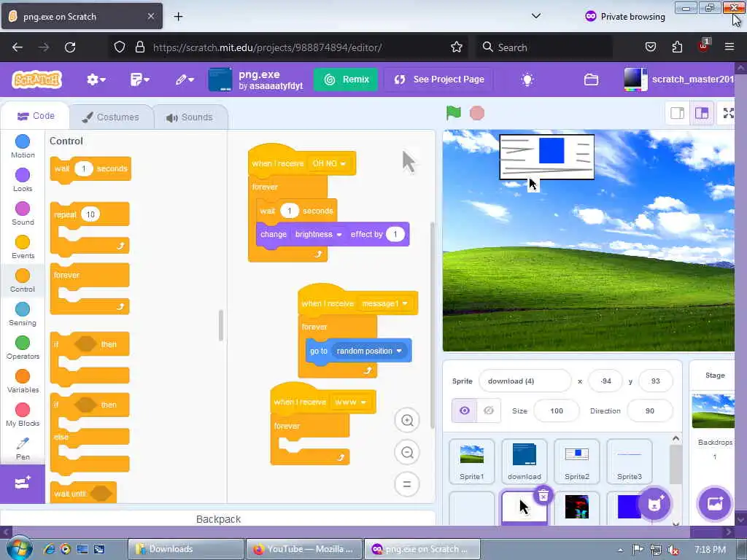Zoom out the code workspace

pyautogui.click(x=407, y=452)
